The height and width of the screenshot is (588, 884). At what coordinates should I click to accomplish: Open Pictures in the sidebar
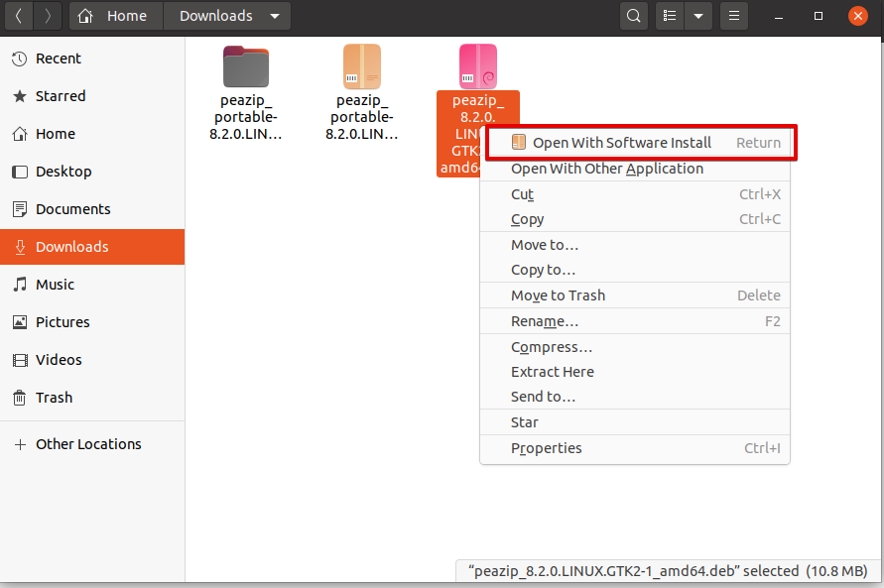click(92, 322)
